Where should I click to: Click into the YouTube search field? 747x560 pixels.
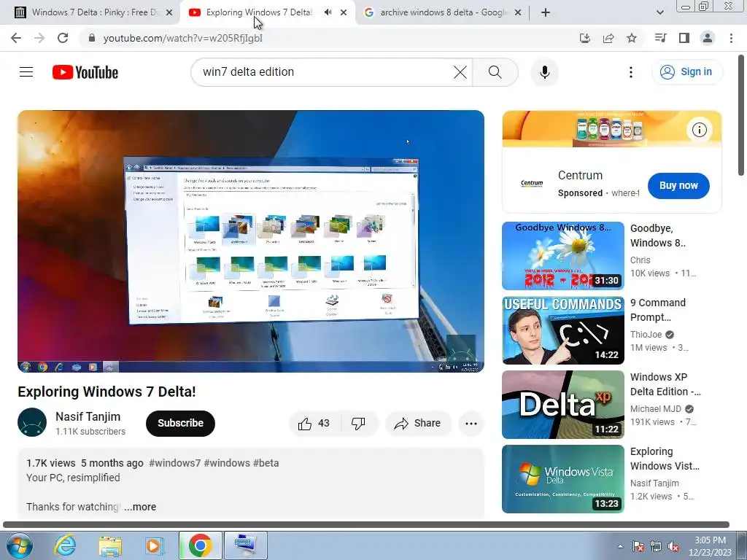tap(324, 72)
